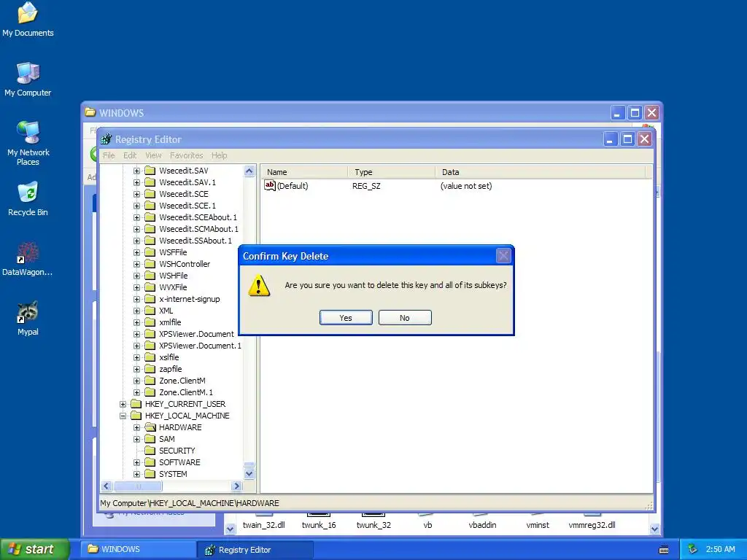Click the zapfile folder icon

pyautogui.click(x=150, y=368)
